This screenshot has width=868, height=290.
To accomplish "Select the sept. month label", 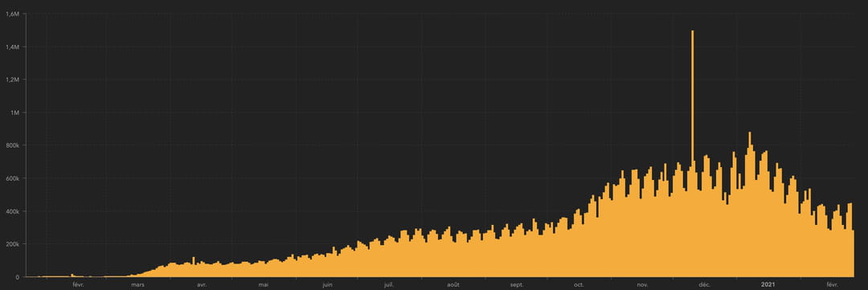I will (517, 284).
